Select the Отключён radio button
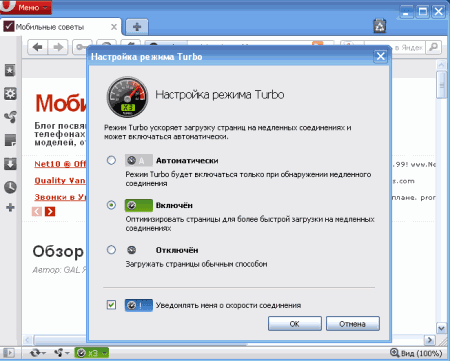The width and height of the screenshot is (450, 361). (111, 250)
